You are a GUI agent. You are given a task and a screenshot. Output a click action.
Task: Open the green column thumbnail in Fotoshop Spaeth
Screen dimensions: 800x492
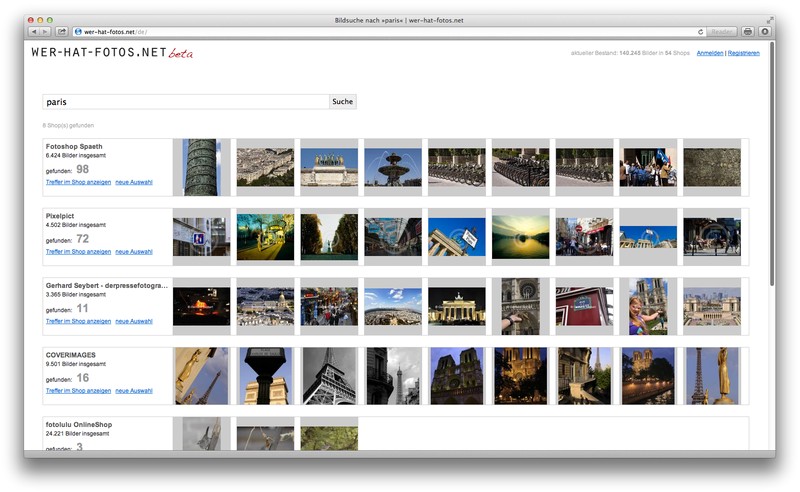(x=201, y=167)
